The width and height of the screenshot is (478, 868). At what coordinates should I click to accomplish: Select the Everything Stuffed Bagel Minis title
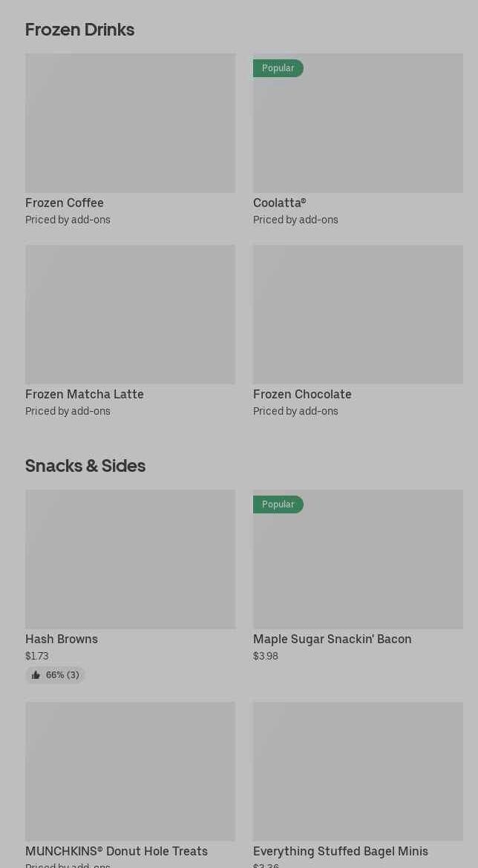pos(341,852)
